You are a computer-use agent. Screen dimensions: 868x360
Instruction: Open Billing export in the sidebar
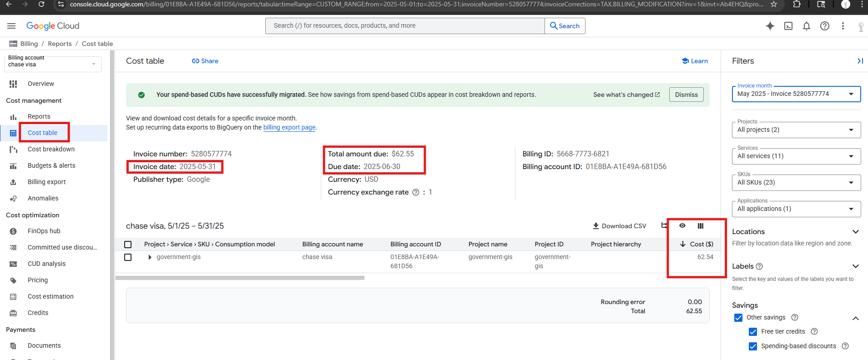click(46, 182)
